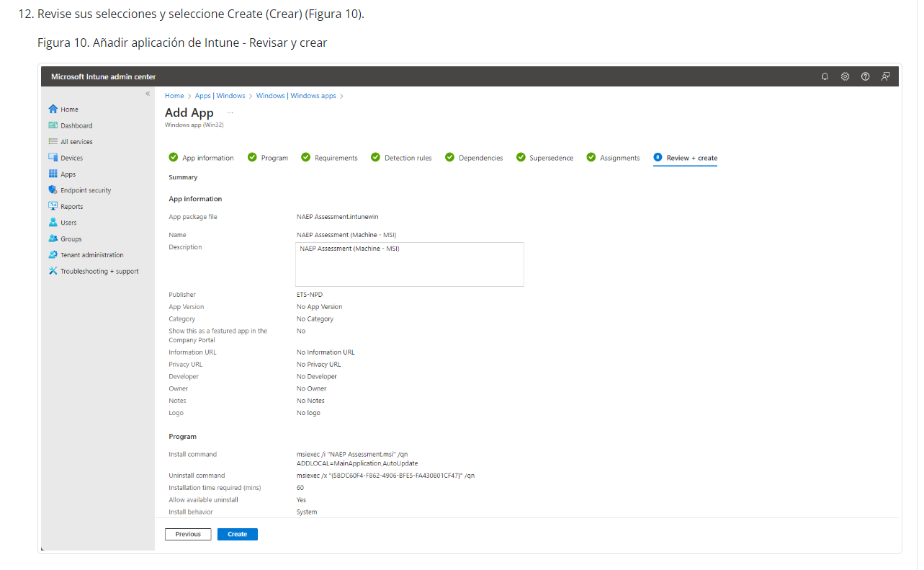
Task: Click the No App Version value
Action: 320,306
